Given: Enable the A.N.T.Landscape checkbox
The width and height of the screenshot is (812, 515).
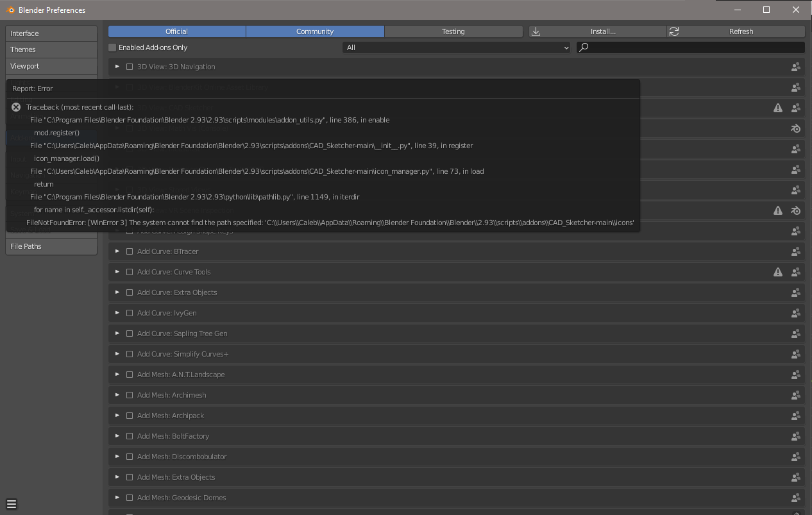Looking at the screenshot, I should [130, 375].
